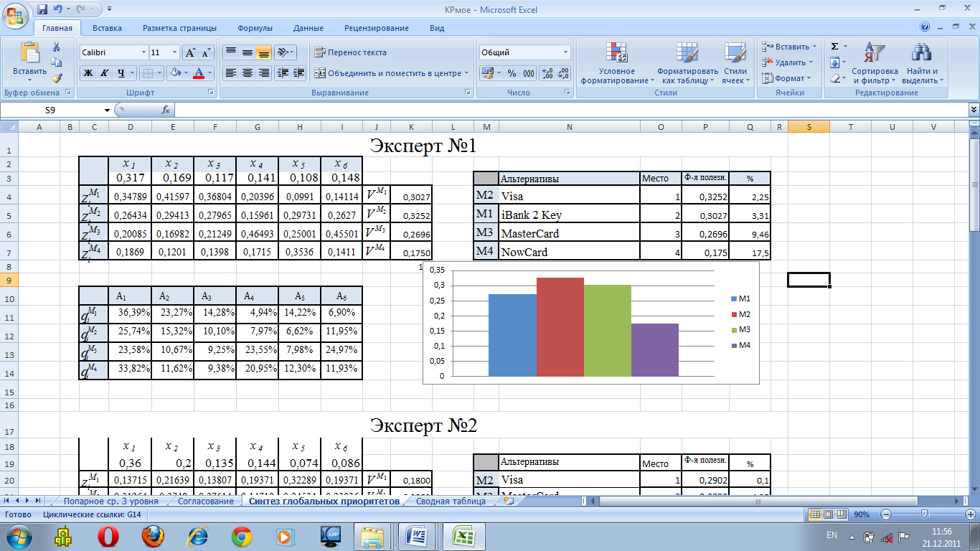
Task: Open number format Общий dropdown
Action: [x=566, y=52]
